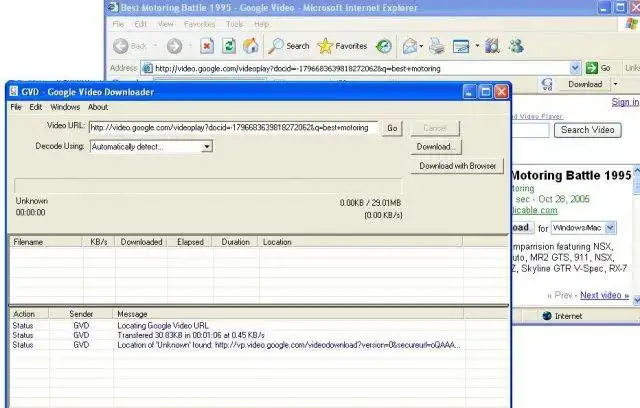Click the Edit page icon in IE toolbar

pyautogui.click(x=461, y=46)
